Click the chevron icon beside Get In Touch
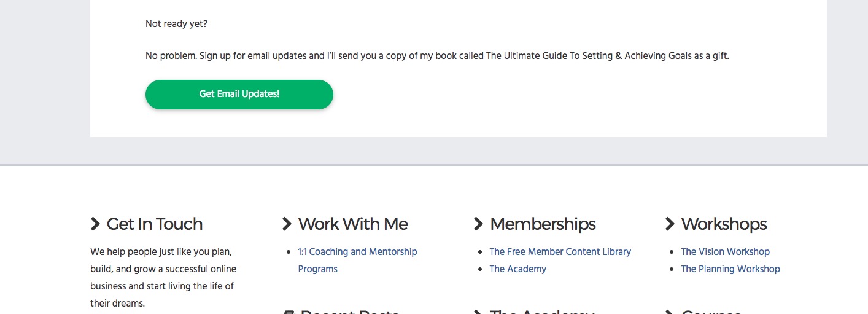Image resolution: width=868 pixels, height=314 pixels. (x=95, y=224)
